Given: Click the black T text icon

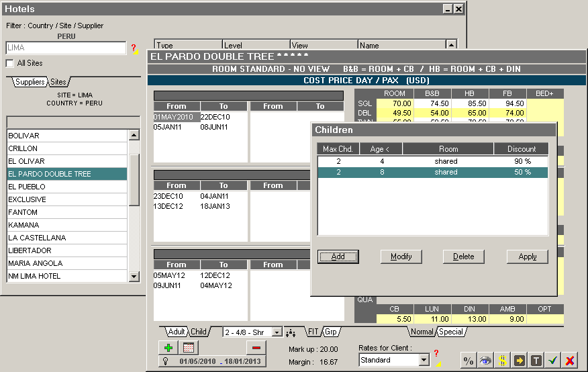Looking at the screenshot, I should point(536,361).
